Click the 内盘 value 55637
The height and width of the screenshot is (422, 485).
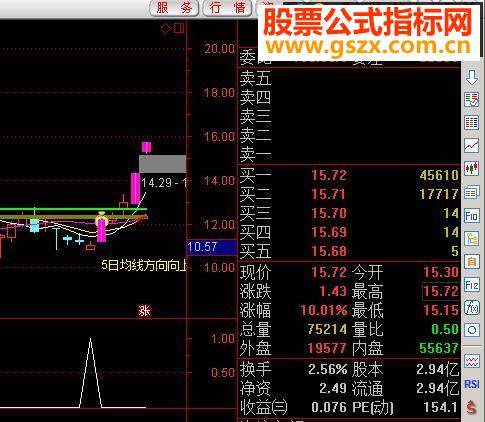point(439,348)
